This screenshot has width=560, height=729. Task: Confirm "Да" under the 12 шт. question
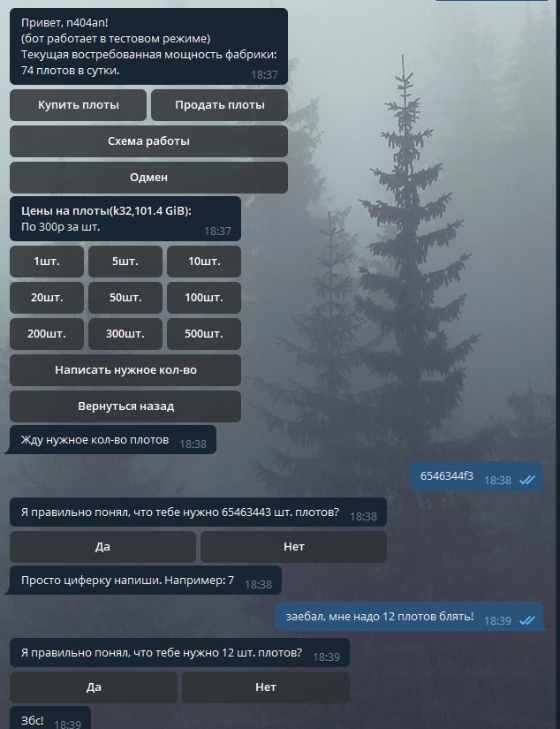[94, 687]
